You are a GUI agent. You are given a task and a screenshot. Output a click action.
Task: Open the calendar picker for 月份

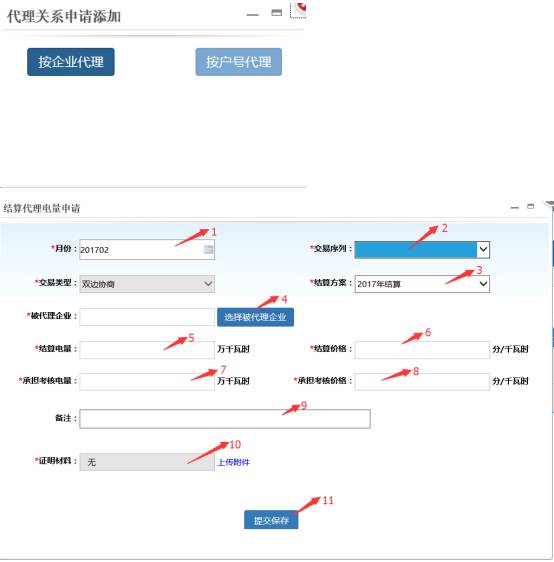[x=208, y=249]
